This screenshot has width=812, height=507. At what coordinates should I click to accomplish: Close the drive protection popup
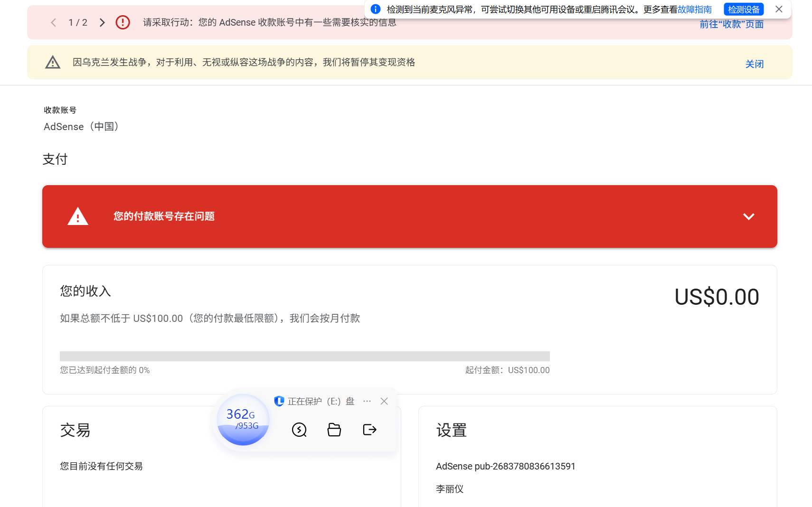tap(384, 401)
